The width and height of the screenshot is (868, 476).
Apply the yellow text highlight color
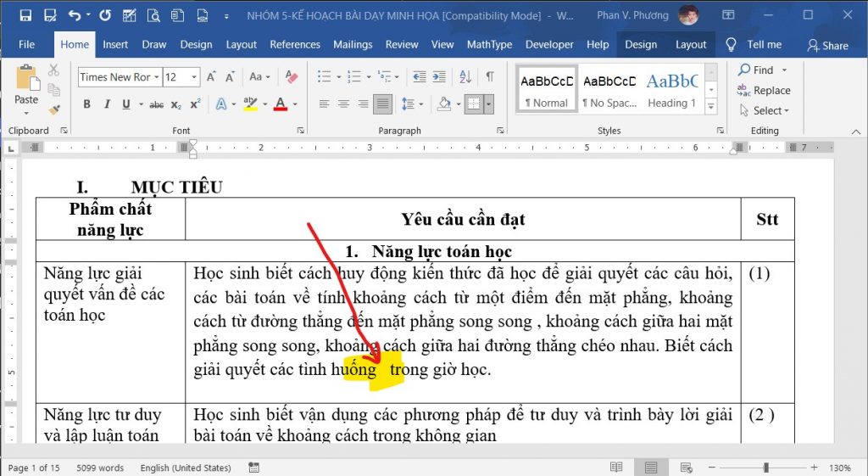251,104
